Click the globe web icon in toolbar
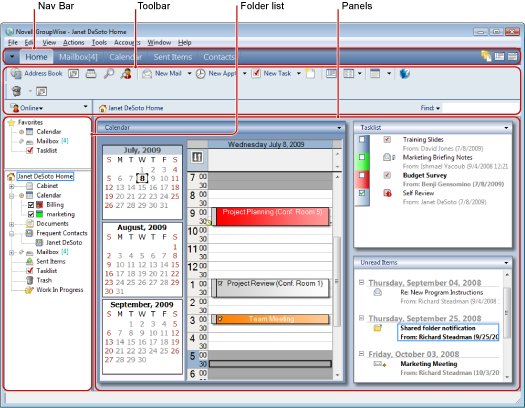The height and width of the screenshot is (408, 525). 404,73
